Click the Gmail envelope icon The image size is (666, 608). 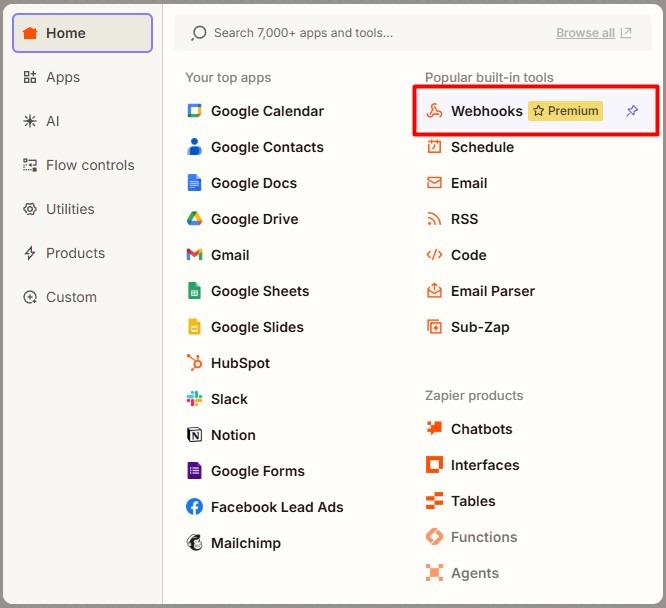point(194,255)
